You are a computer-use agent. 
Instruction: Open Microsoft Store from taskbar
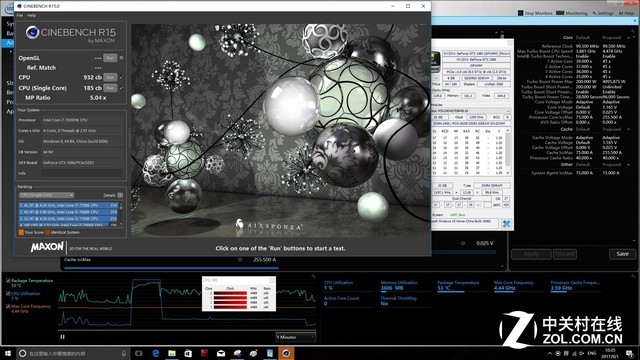188,353
